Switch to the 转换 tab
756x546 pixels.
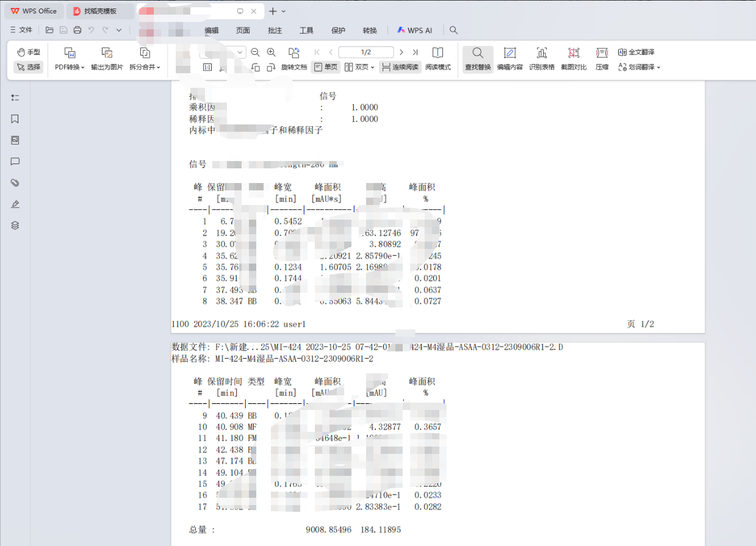coord(370,30)
